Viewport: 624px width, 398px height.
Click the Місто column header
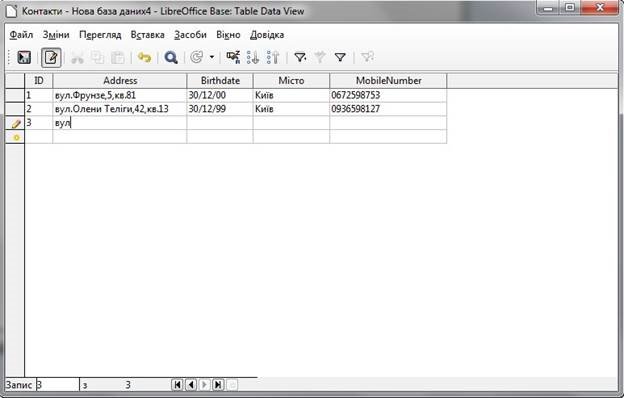(x=291, y=81)
